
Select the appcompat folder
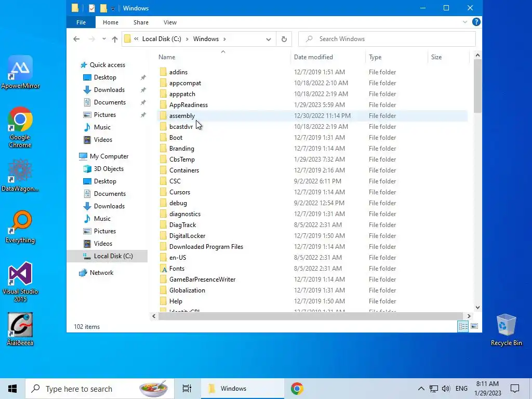click(x=185, y=83)
